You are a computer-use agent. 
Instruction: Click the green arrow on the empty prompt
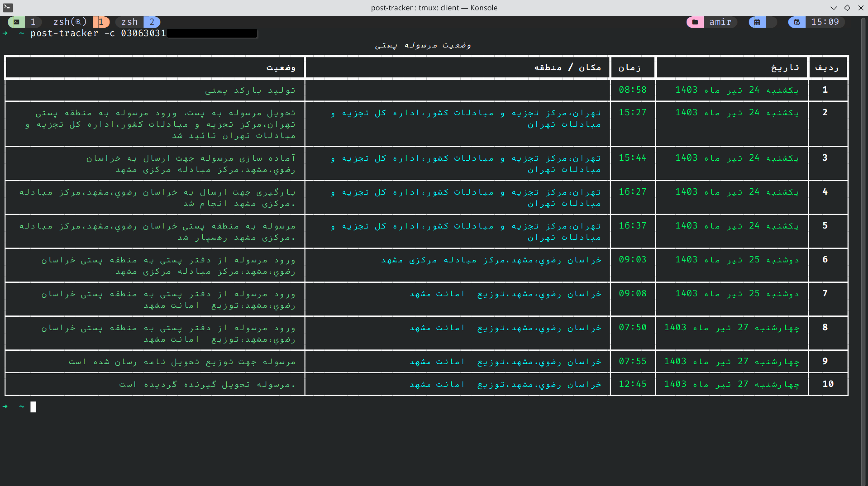pos(5,406)
